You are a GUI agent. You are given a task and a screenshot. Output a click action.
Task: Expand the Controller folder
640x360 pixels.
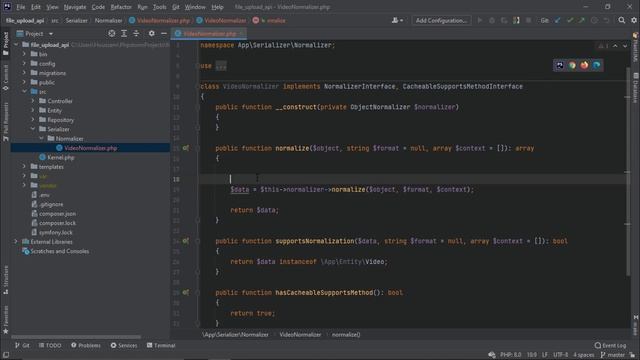pyautogui.click(x=33, y=101)
